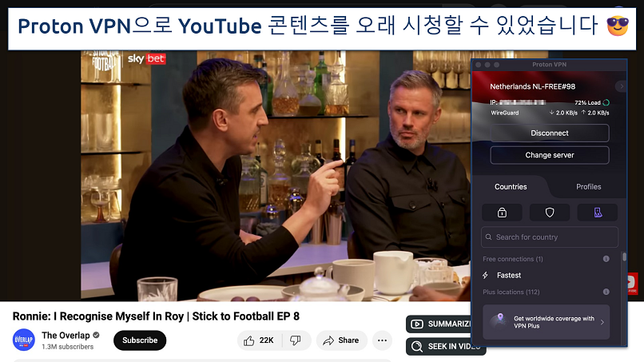Toggle the Kill Switch icon

[598, 213]
